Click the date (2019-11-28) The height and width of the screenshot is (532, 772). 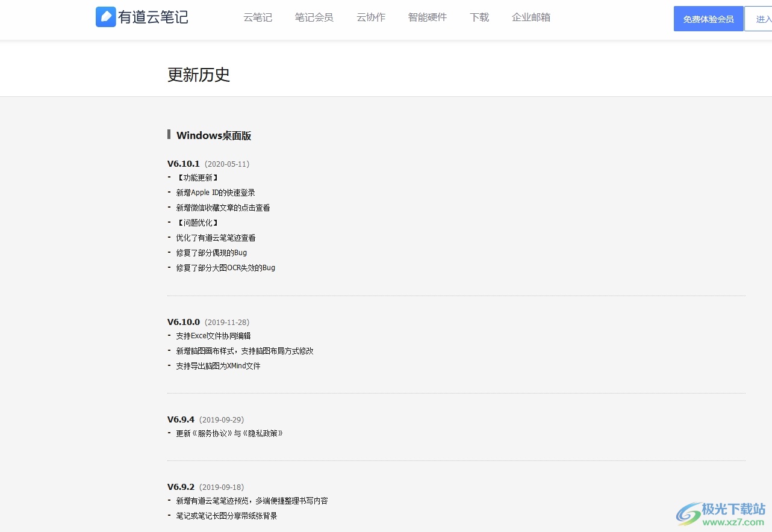[x=227, y=322]
